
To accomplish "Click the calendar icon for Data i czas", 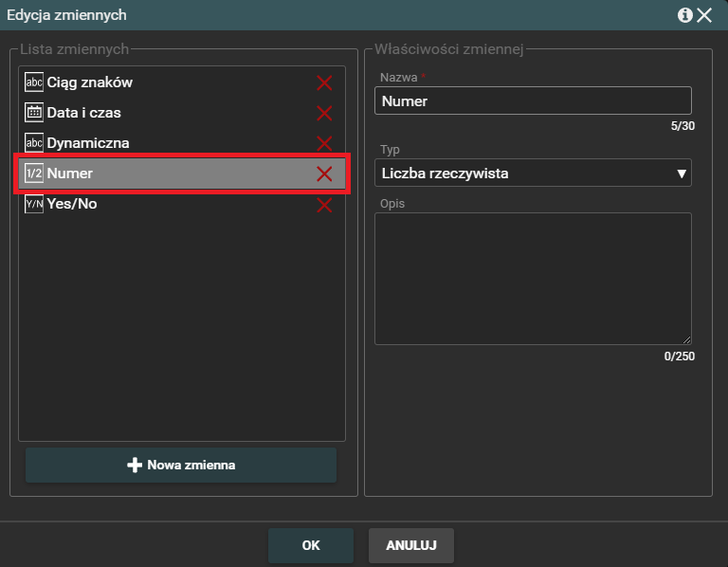I will 34,113.
